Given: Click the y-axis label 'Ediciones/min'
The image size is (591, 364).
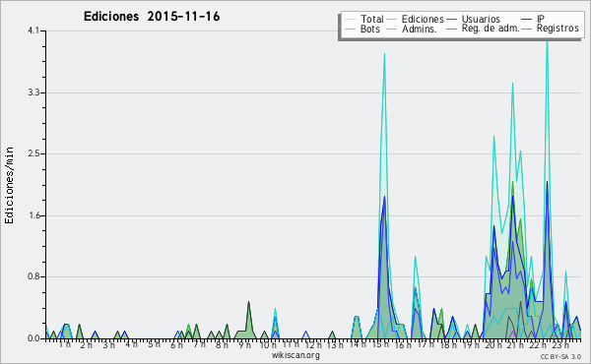Looking at the screenshot, I should [x=9, y=185].
